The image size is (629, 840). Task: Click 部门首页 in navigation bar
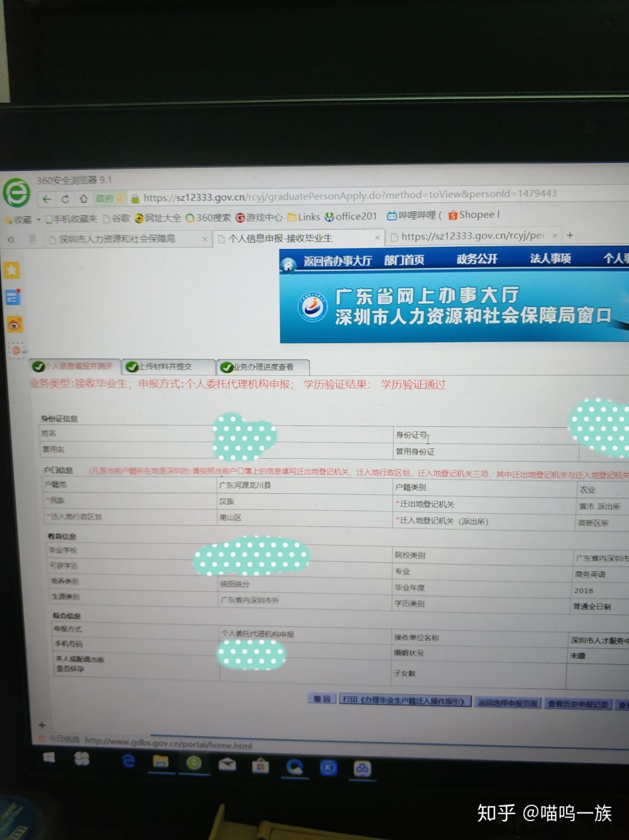[404, 260]
